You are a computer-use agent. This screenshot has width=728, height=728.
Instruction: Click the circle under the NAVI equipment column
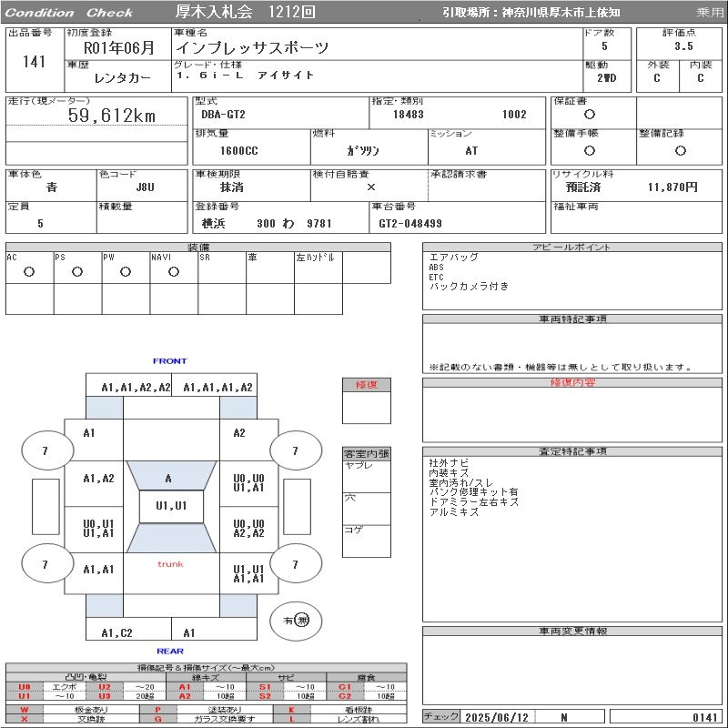click(x=174, y=272)
